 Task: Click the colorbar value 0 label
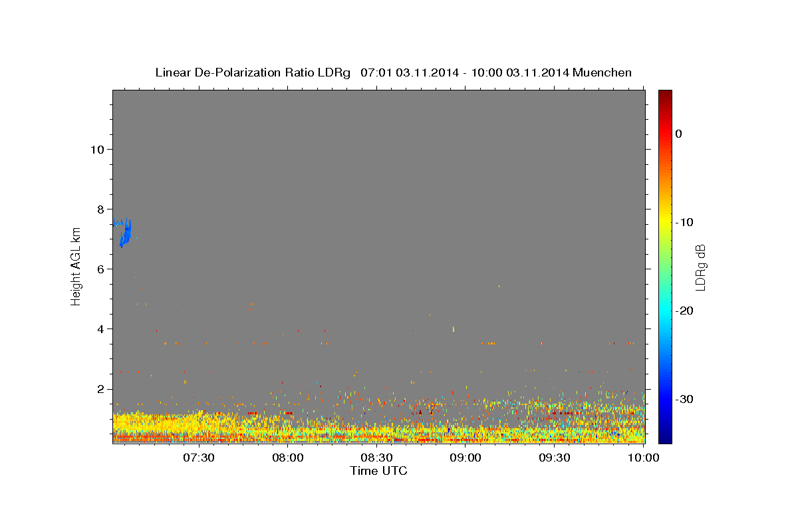678,134
